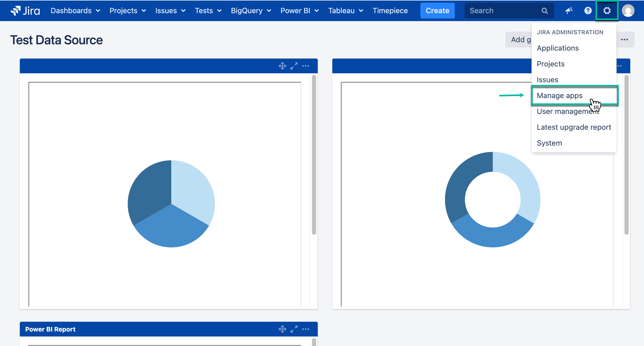Expand the Dashboards dropdown
This screenshot has height=346, width=644.
pyautogui.click(x=75, y=11)
